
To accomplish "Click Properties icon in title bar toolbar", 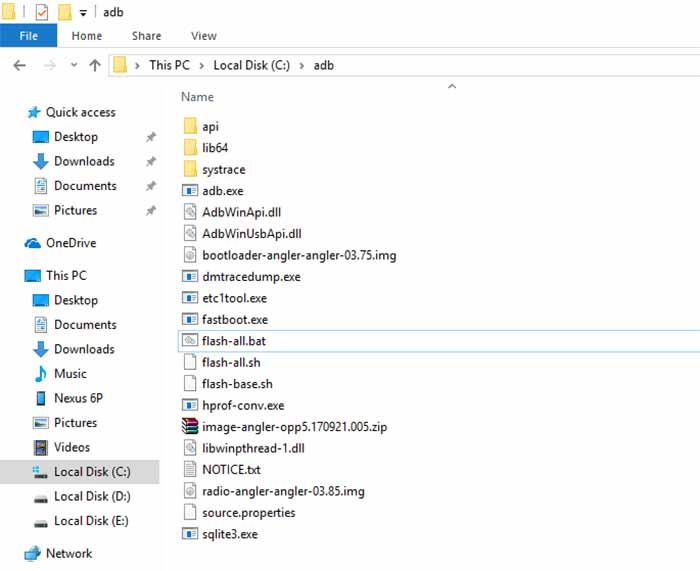I will pos(42,12).
